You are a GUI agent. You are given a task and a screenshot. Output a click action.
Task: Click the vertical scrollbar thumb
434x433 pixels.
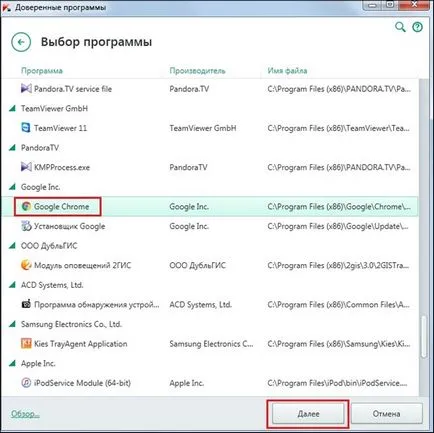click(x=424, y=337)
